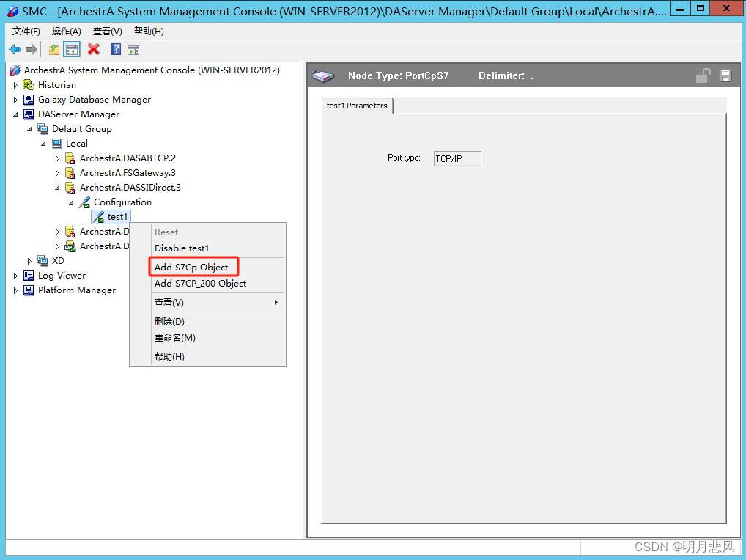Click the ArchestrA.DASABTCP.2 server icon
This screenshot has width=746, height=560.
(x=70, y=158)
